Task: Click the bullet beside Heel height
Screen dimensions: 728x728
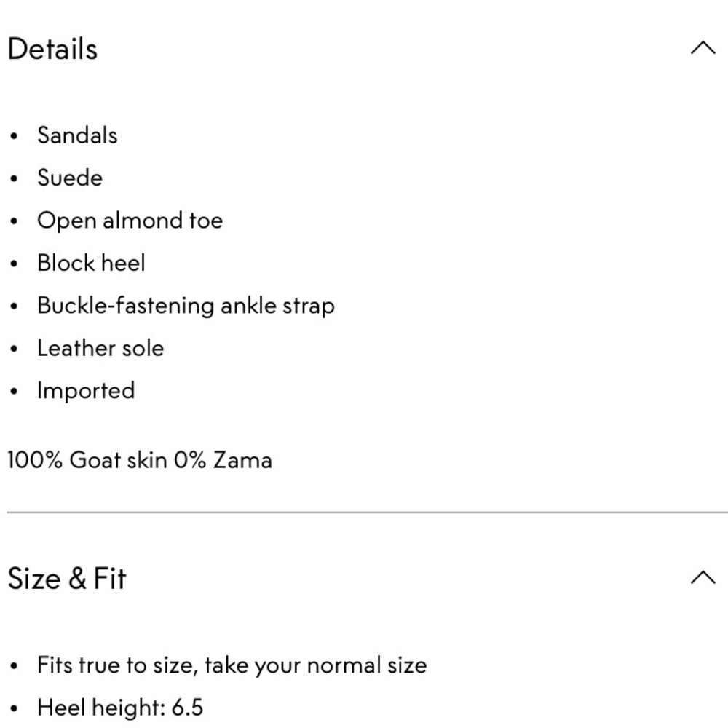Action: click(14, 709)
